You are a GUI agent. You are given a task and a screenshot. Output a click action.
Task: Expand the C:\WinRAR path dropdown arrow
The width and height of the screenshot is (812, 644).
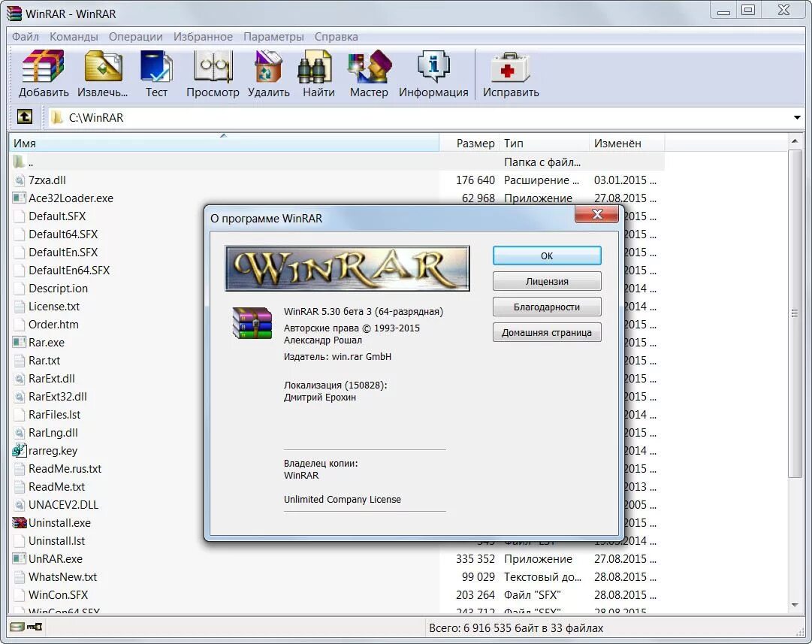point(797,118)
